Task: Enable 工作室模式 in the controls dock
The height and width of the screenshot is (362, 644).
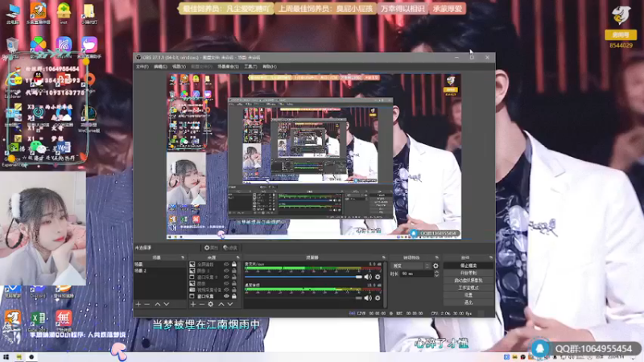Action: pyautogui.click(x=469, y=288)
